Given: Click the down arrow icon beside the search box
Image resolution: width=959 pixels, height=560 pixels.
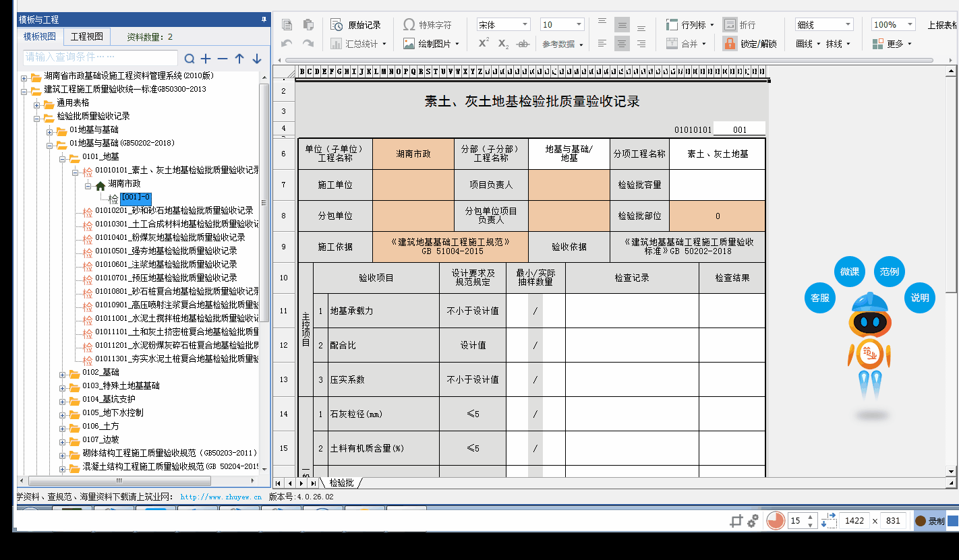Looking at the screenshot, I should coord(256,59).
